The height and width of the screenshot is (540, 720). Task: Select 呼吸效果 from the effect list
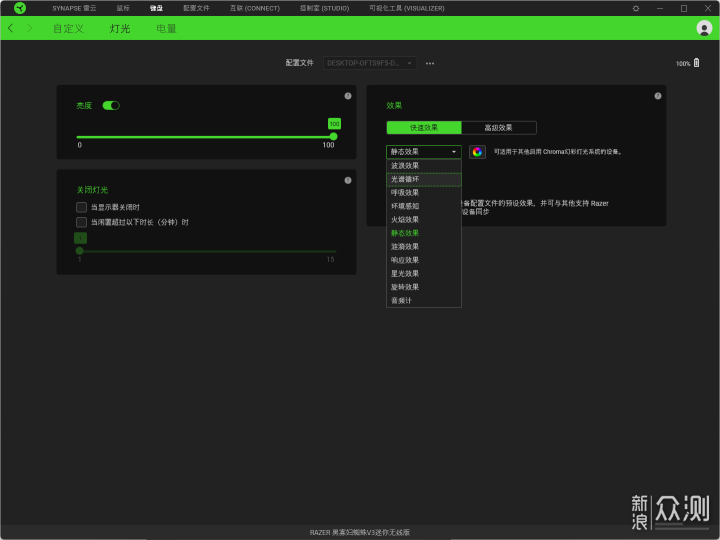(423, 193)
